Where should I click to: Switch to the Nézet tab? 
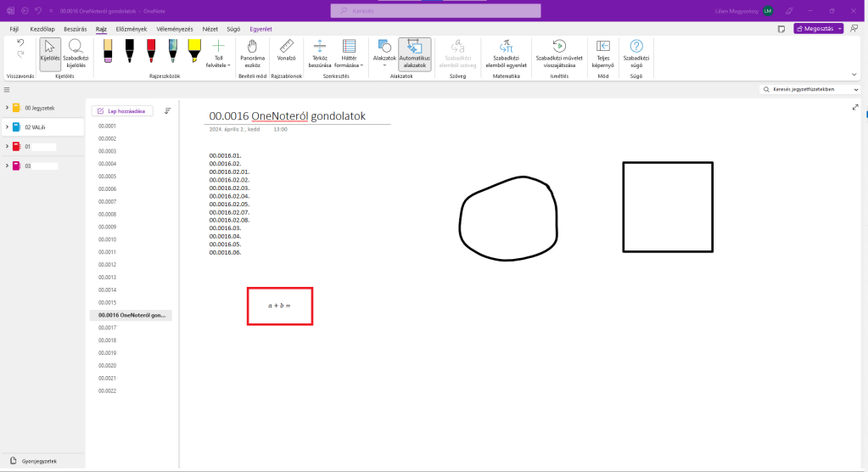point(210,29)
